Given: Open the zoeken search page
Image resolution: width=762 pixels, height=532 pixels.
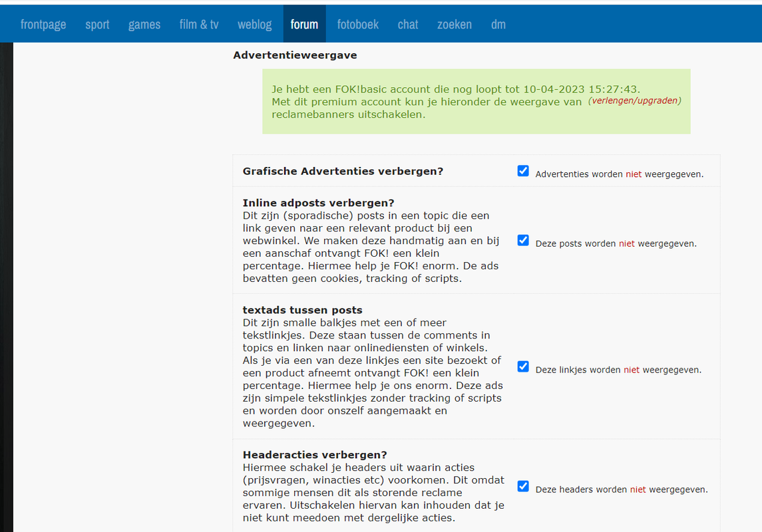Looking at the screenshot, I should coord(455,24).
